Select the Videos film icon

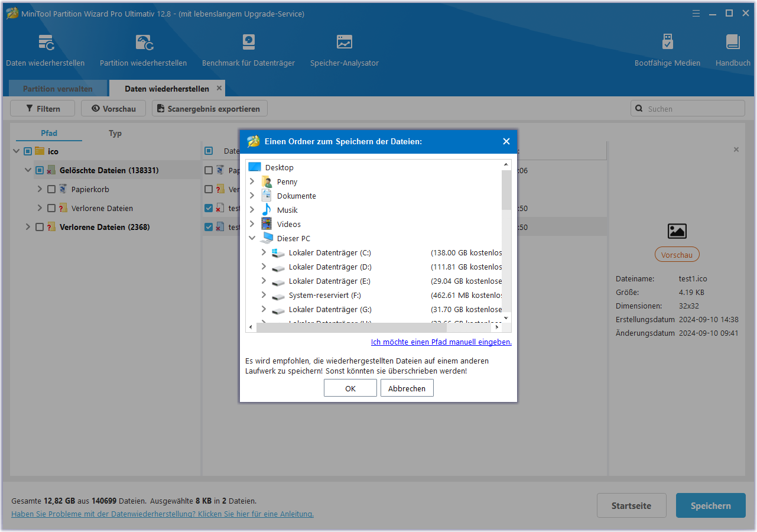[267, 224]
